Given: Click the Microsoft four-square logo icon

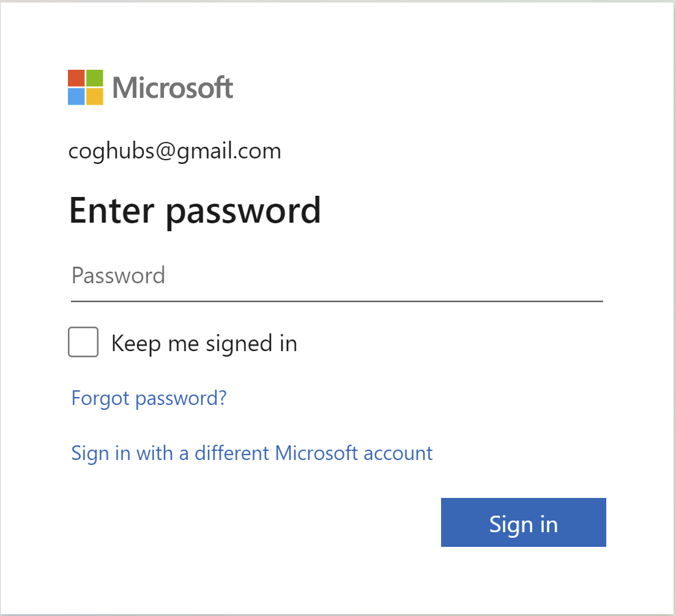Looking at the screenshot, I should coord(86,87).
